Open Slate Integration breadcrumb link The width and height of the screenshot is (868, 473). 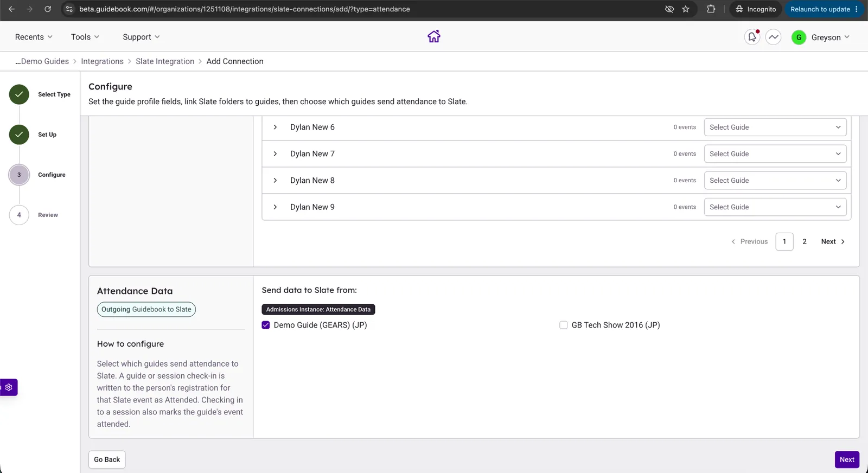click(x=165, y=61)
